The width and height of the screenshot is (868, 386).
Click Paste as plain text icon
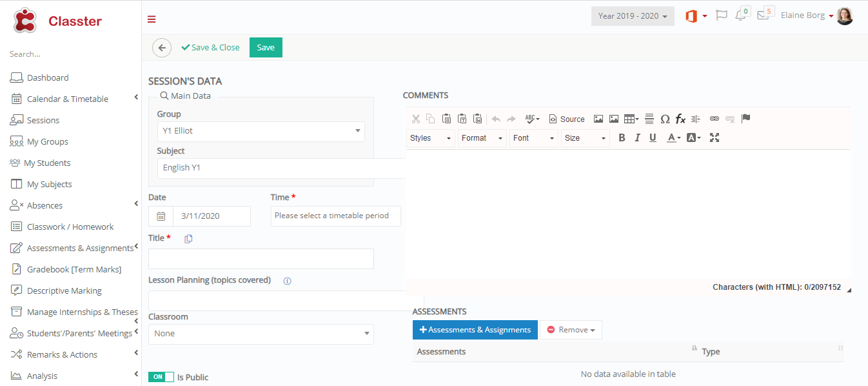(x=462, y=119)
